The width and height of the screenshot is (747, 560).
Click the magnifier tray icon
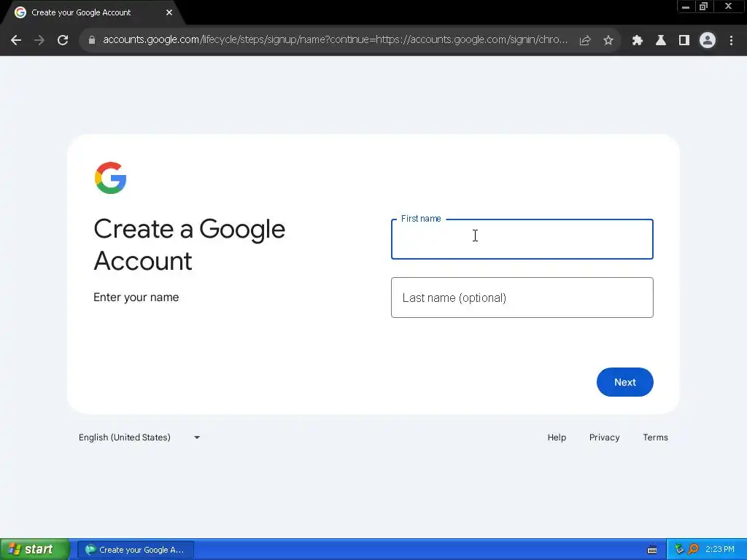coord(694,549)
